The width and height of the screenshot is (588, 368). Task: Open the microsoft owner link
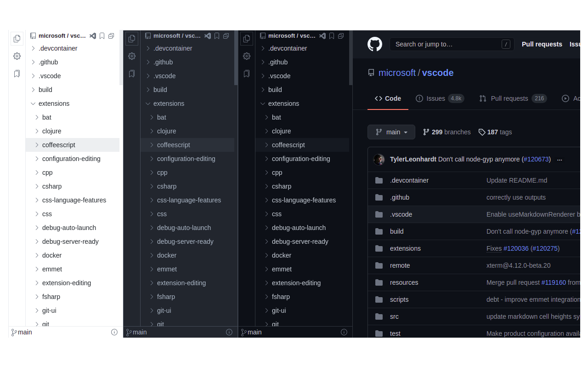coord(397,73)
